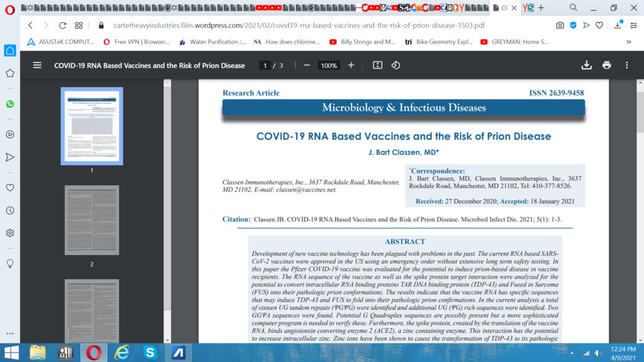Viewport: 644px width, 362px height.
Task: Open WhatsApp in the Opera sidebar
Action: tap(10, 104)
